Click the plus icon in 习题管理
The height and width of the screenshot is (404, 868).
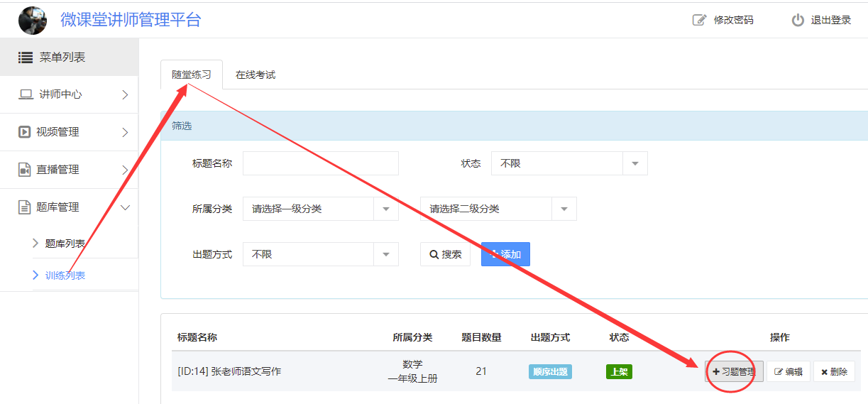tap(716, 371)
